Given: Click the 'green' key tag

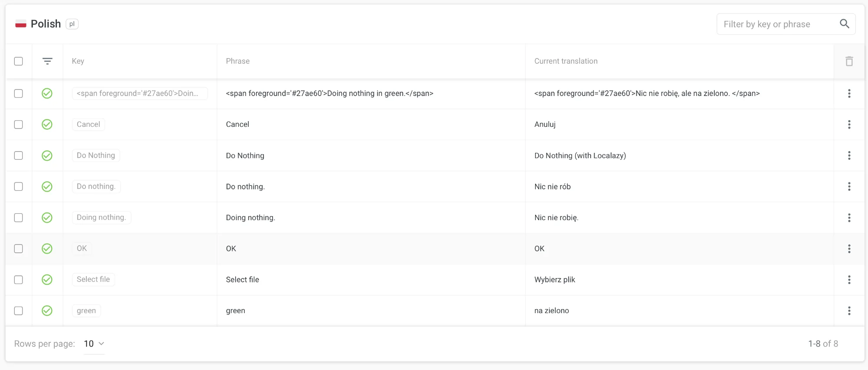Looking at the screenshot, I should pos(86,311).
